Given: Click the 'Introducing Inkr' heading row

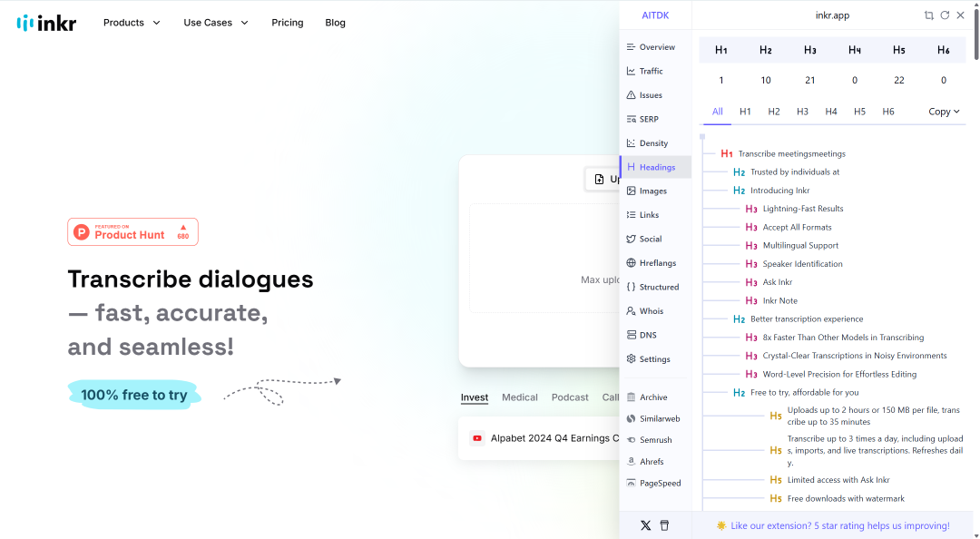Looking at the screenshot, I should (771, 190).
